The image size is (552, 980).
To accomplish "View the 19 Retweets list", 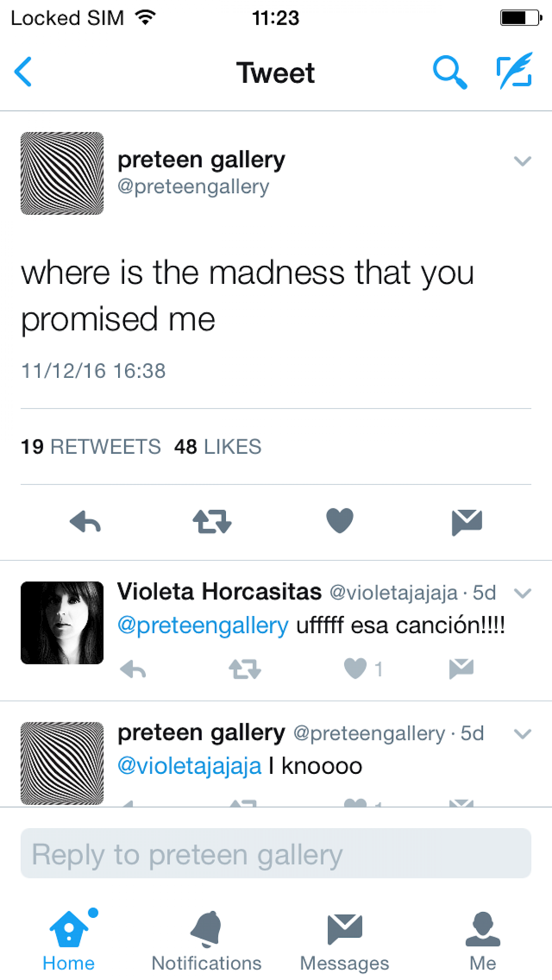I will pyautogui.click(x=91, y=447).
